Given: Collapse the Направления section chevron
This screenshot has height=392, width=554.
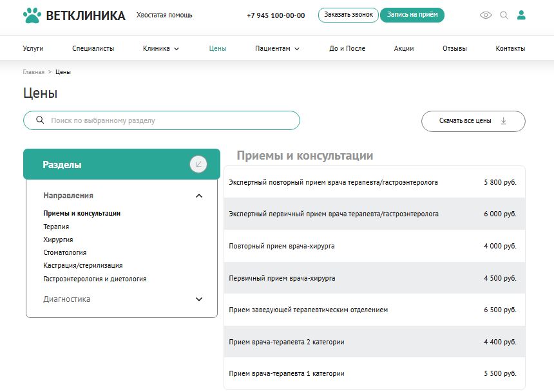Looking at the screenshot, I should 199,196.
